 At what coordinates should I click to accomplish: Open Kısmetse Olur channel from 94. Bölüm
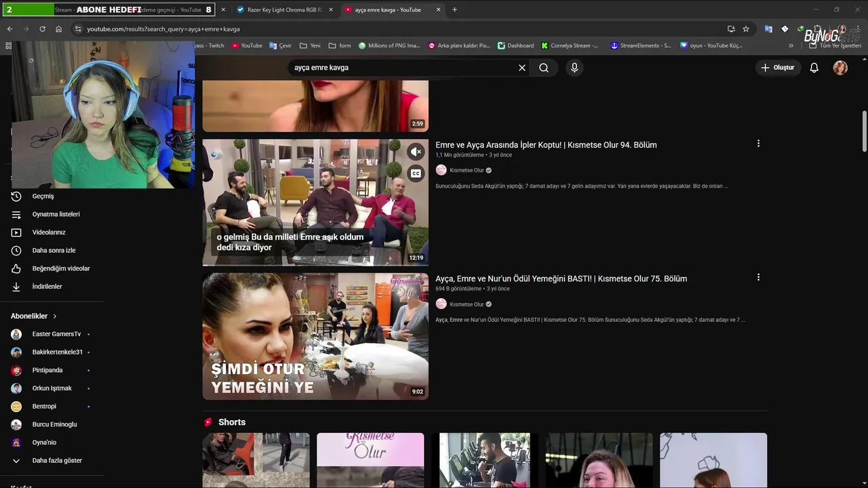[x=467, y=170]
